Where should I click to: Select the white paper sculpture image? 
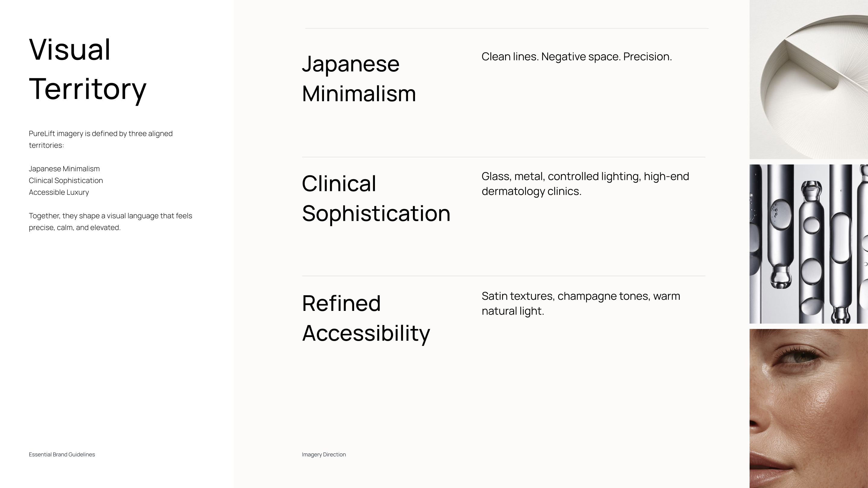coord(808,80)
